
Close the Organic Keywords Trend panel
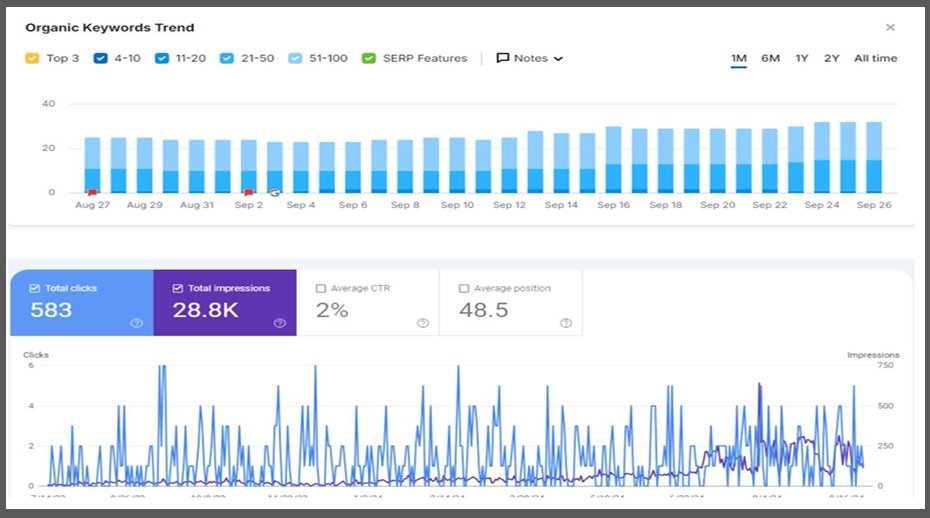(x=890, y=28)
